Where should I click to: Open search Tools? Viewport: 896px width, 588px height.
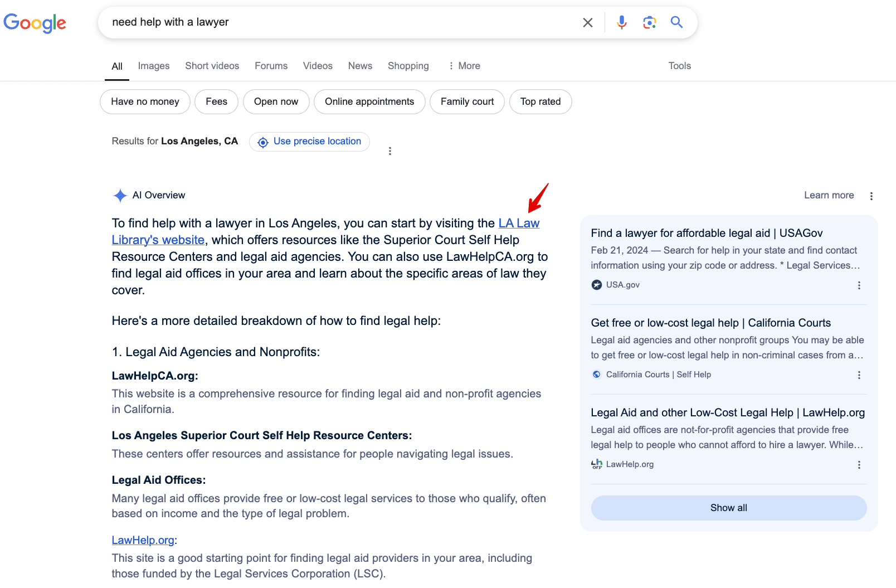pos(680,66)
